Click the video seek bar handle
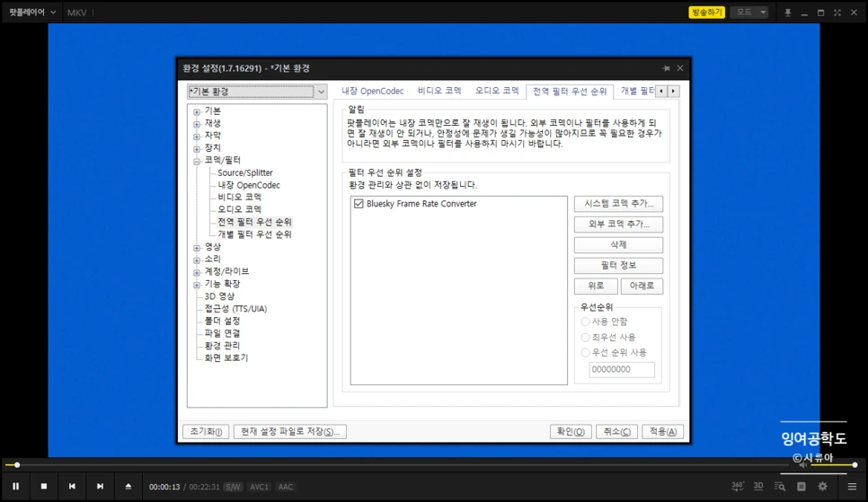The image size is (868, 502). tap(17, 465)
